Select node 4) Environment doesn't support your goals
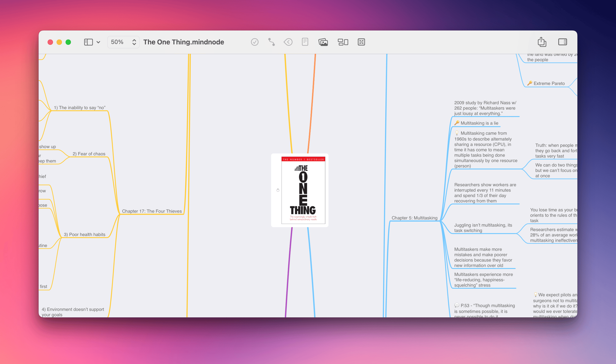This screenshot has height=364, width=616. 73,312
